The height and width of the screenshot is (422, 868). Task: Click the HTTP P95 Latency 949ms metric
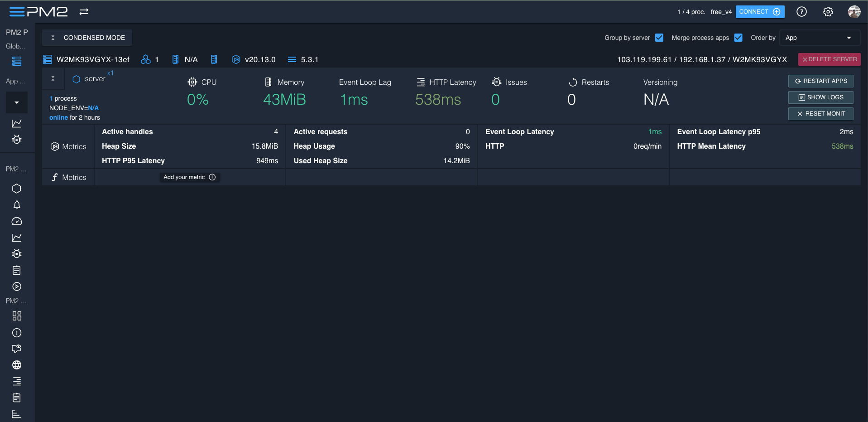click(x=190, y=161)
